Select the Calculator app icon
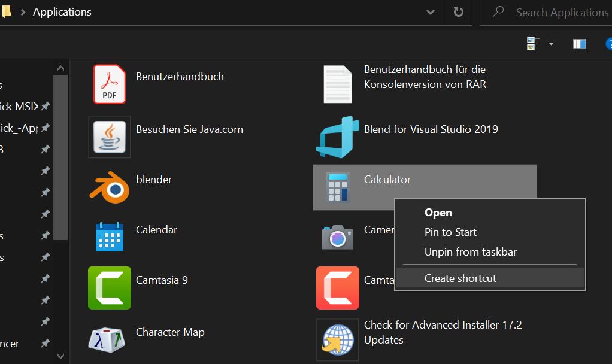The height and width of the screenshot is (364, 612). pos(338,187)
